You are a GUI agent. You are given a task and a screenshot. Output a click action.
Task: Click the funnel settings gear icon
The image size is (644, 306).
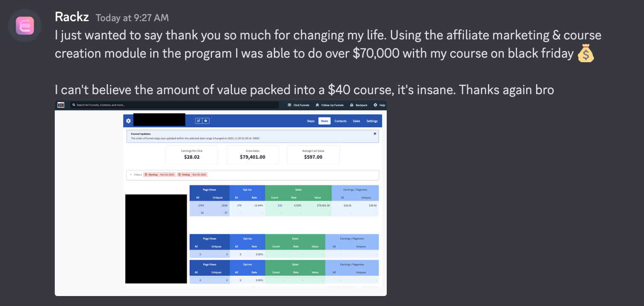pos(128,121)
